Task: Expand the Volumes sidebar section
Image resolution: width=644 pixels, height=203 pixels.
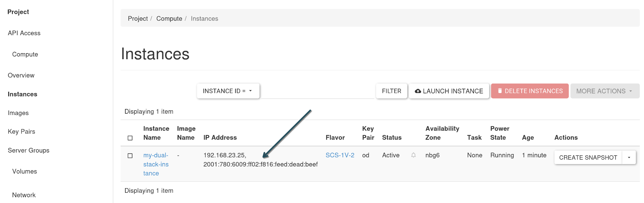Action: [x=24, y=172]
